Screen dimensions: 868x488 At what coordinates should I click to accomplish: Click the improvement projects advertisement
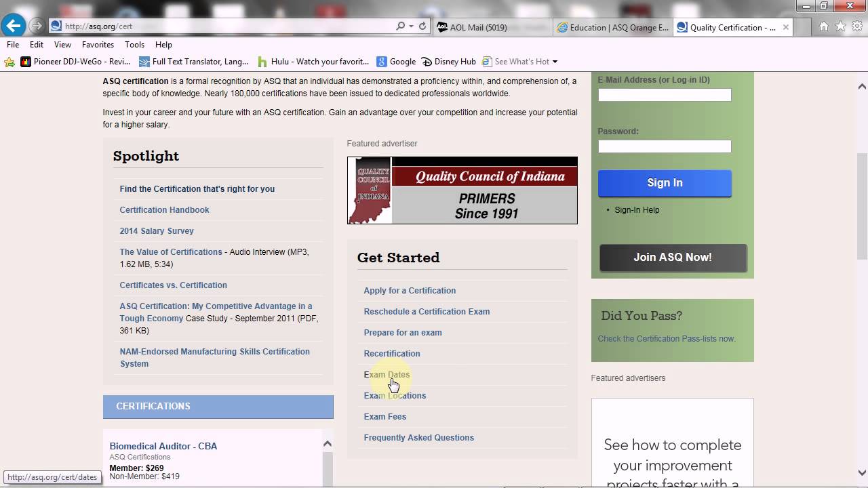(672, 443)
